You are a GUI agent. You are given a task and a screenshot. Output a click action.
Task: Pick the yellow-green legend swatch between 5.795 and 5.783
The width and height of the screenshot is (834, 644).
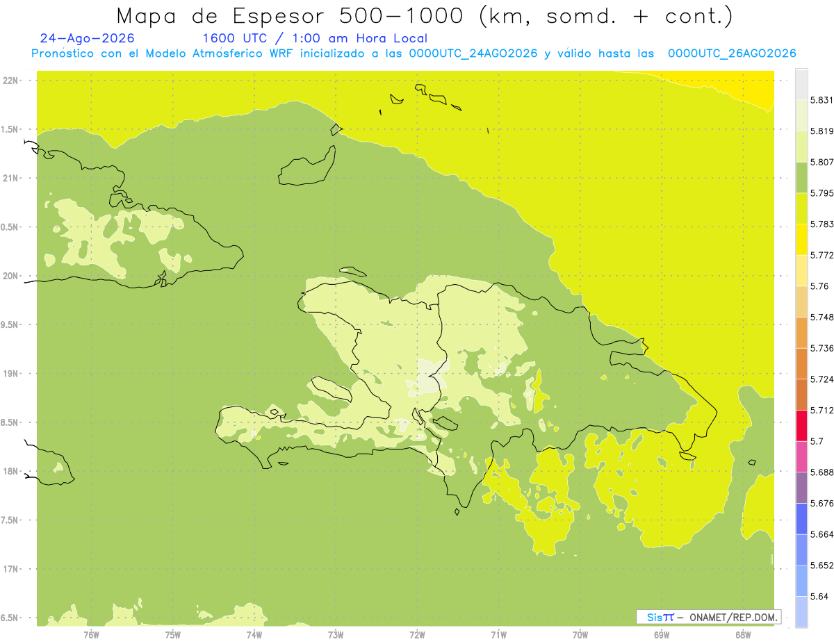coord(801,208)
